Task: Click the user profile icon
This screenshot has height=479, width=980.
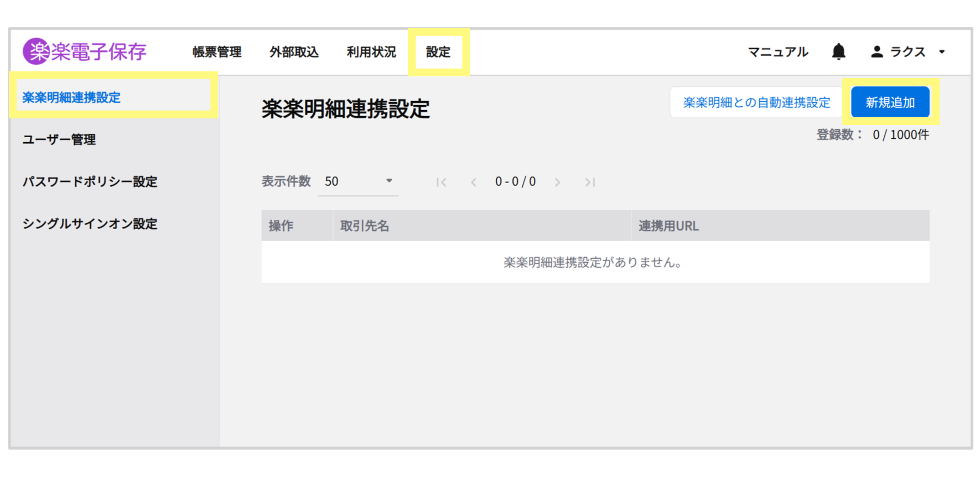Action: [x=877, y=51]
